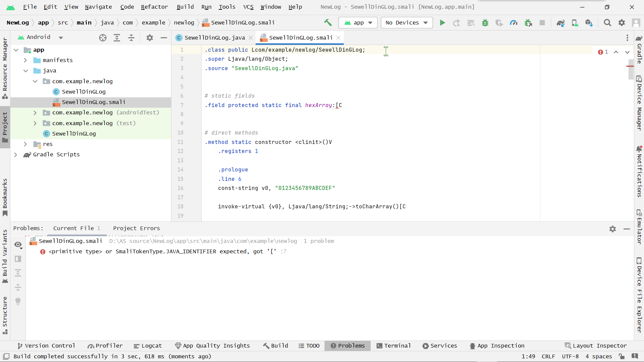The height and width of the screenshot is (362, 644).
Task: Toggle read-only lock icon in status bar
Action: click(622, 356)
